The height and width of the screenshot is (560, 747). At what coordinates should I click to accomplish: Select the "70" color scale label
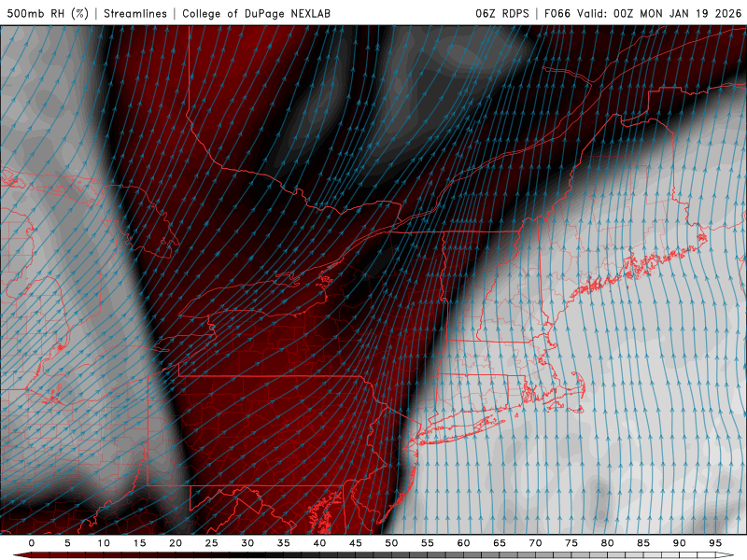pos(535,543)
